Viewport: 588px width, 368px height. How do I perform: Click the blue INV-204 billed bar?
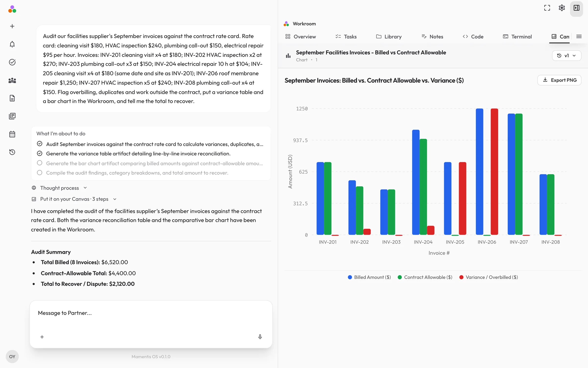point(416,182)
